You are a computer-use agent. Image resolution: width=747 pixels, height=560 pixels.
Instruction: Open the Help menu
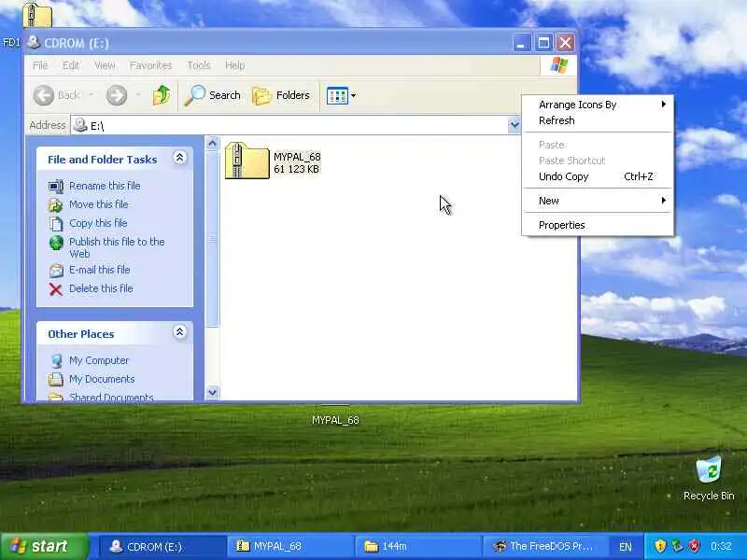click(235, 65)
